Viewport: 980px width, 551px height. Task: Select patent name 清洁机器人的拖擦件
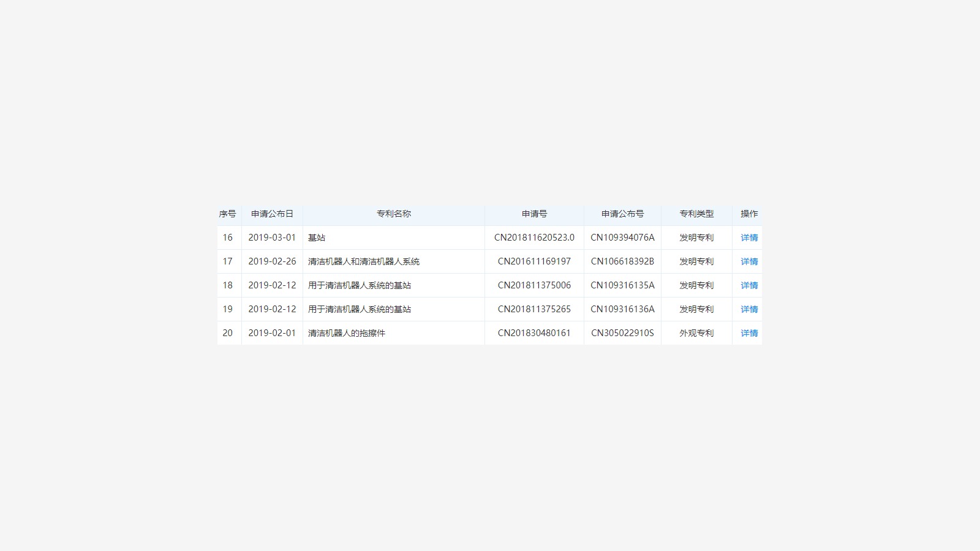347,333
